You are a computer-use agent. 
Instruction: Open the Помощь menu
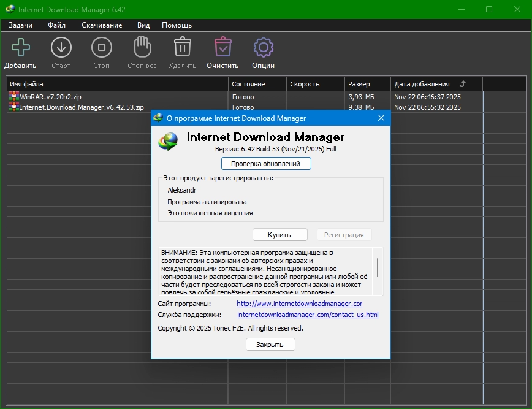tap(177, 25)
